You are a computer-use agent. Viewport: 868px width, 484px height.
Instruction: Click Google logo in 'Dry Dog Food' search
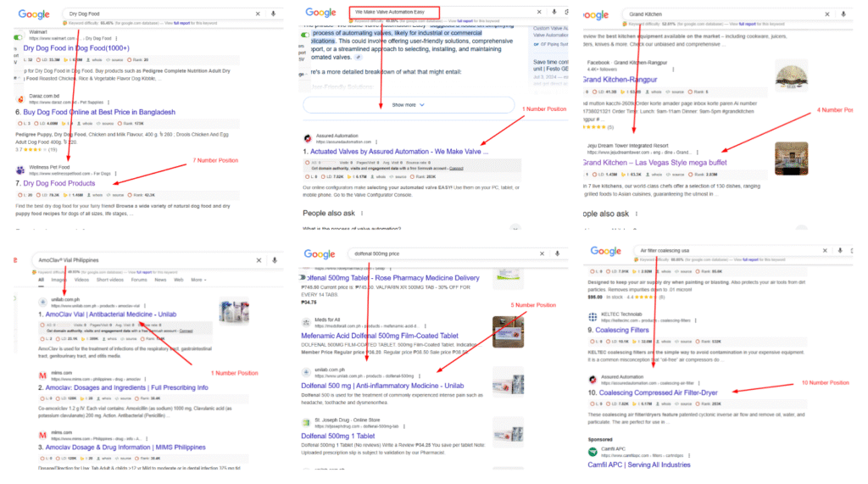pos(34,14)
